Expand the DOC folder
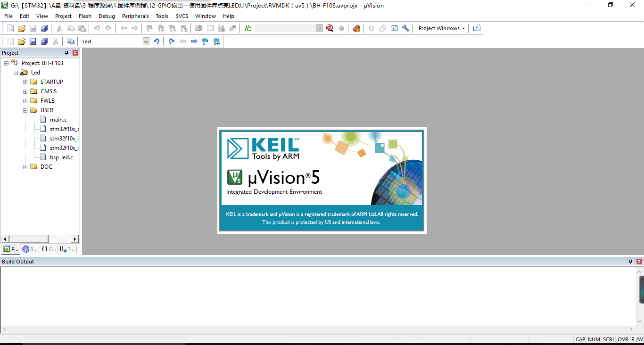This screenshot has height=345, width=644. click(x=25, y=167)
